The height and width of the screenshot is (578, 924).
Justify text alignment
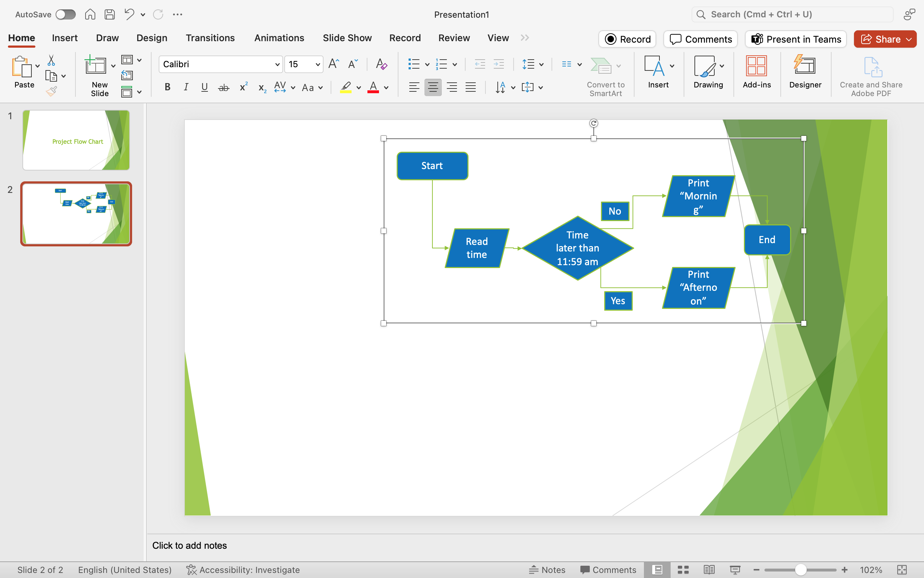tap(470, 87)
